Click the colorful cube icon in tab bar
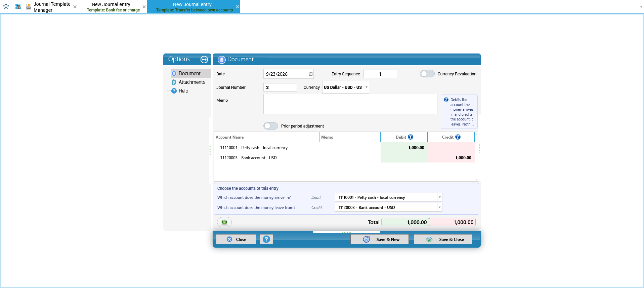Screen dimensions: 644x288 tap(18, 6)
